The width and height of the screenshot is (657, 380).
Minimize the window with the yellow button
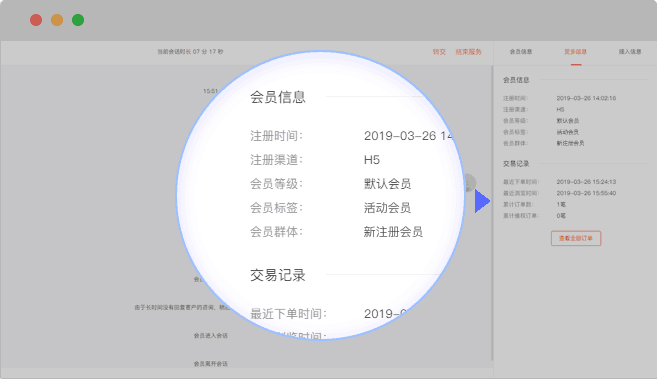(57, 20)
